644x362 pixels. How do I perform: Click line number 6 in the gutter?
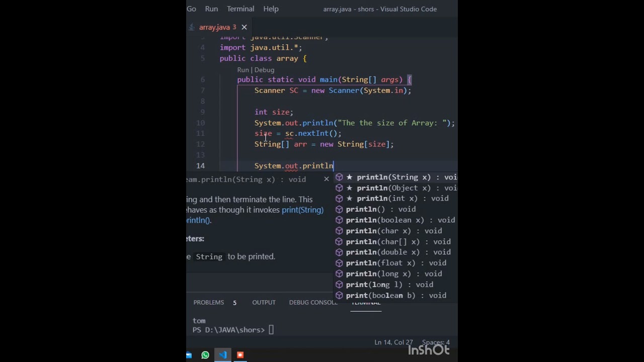203,79
